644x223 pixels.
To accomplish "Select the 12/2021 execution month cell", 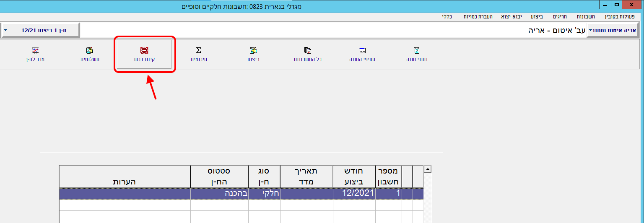I will click(x=354, y=193).
